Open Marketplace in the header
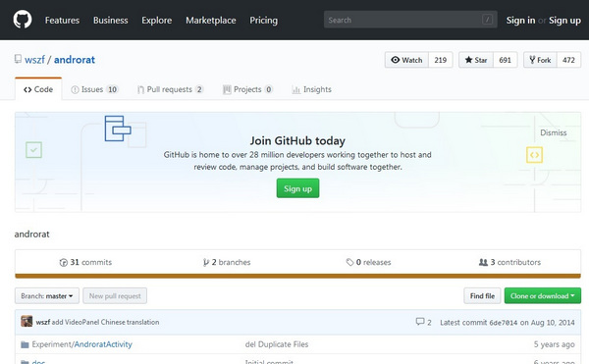 (x=211, y=21)
